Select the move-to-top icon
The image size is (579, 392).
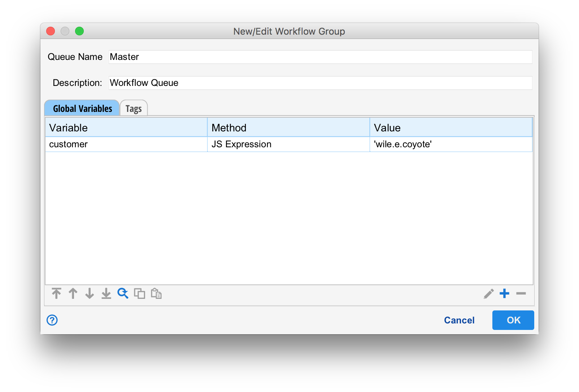[x=56, y=293]
